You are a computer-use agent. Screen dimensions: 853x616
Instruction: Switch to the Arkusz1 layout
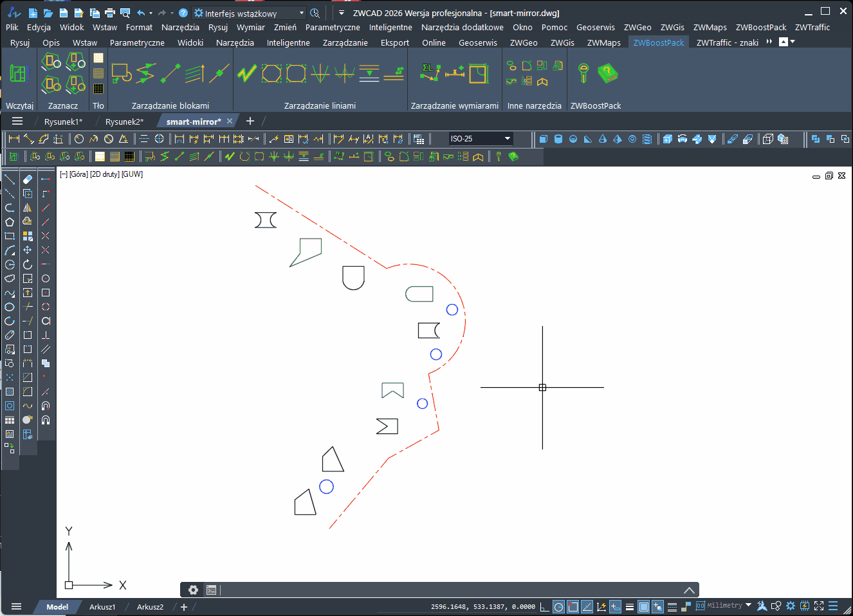[x=103, y=606]
